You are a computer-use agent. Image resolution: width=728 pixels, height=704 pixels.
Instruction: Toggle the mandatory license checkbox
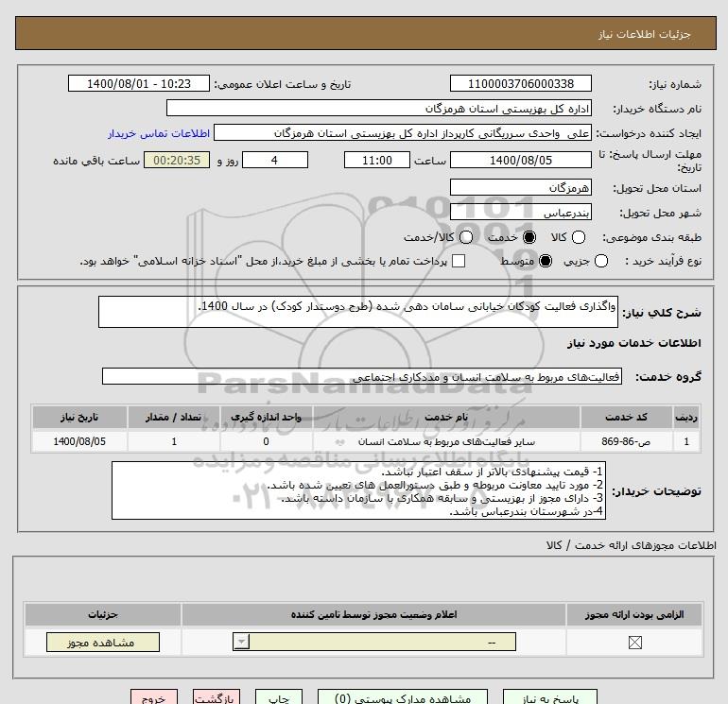coord(634,643)
